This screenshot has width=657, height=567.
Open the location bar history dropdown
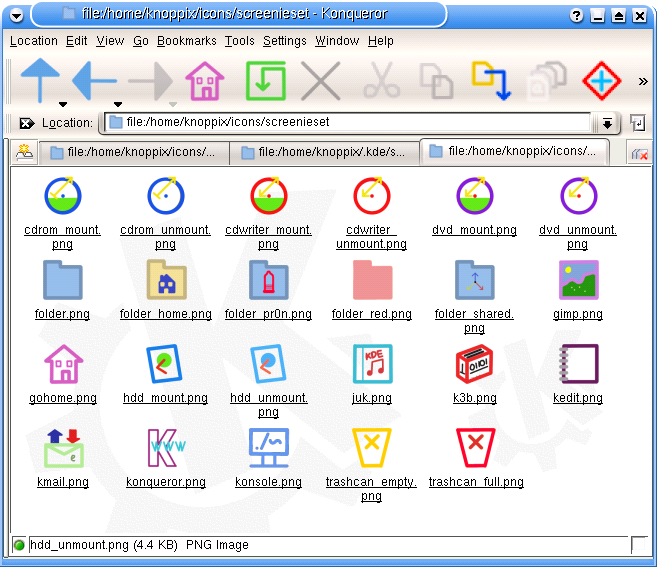(607, 123)
